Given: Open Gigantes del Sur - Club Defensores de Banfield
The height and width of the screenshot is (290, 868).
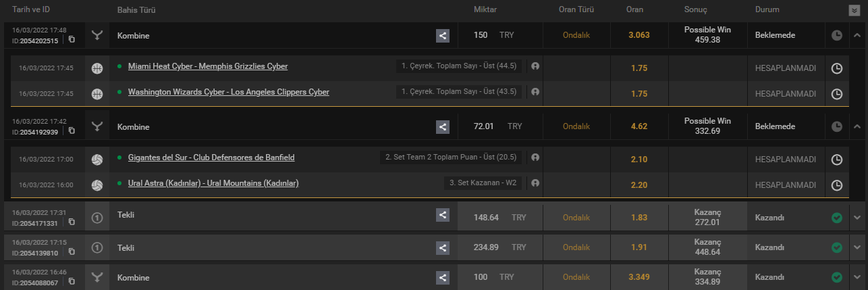Looking at the screenshot, I should tap(211, 158).
